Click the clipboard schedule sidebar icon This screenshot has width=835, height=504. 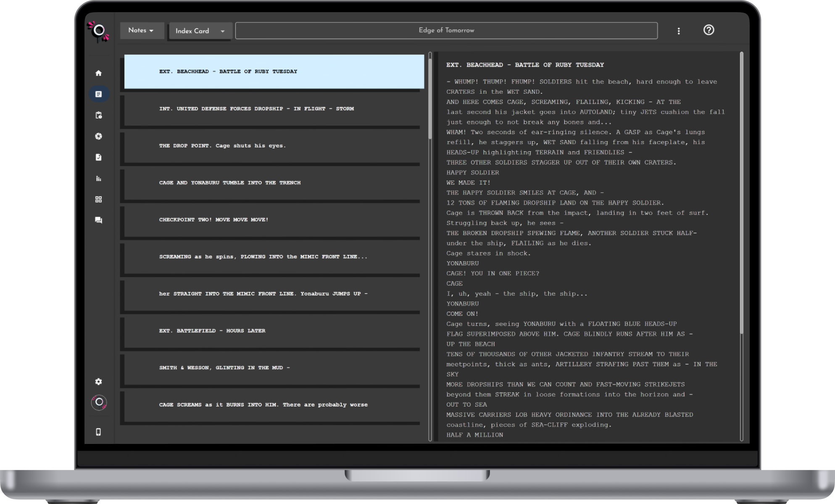(98, 115)
